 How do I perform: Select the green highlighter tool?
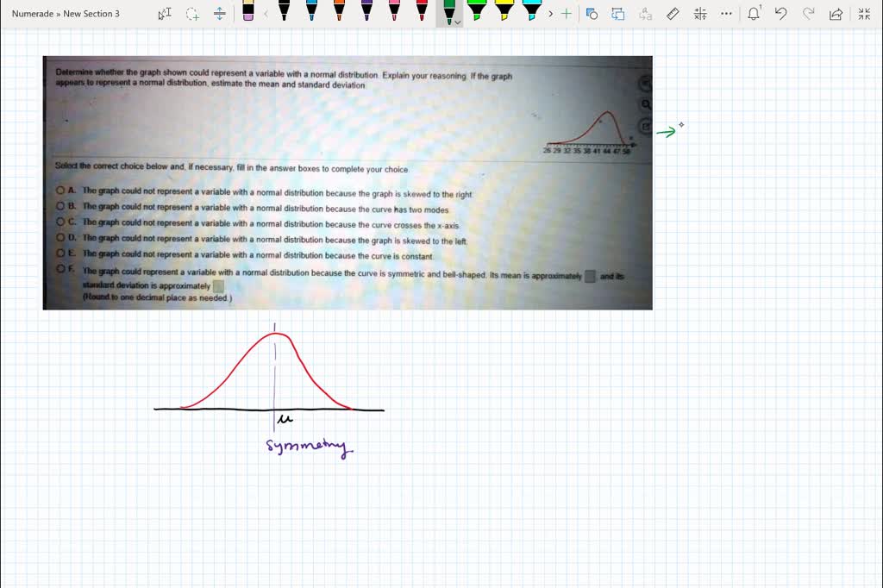pyautogui.click(x=475, y=13)
